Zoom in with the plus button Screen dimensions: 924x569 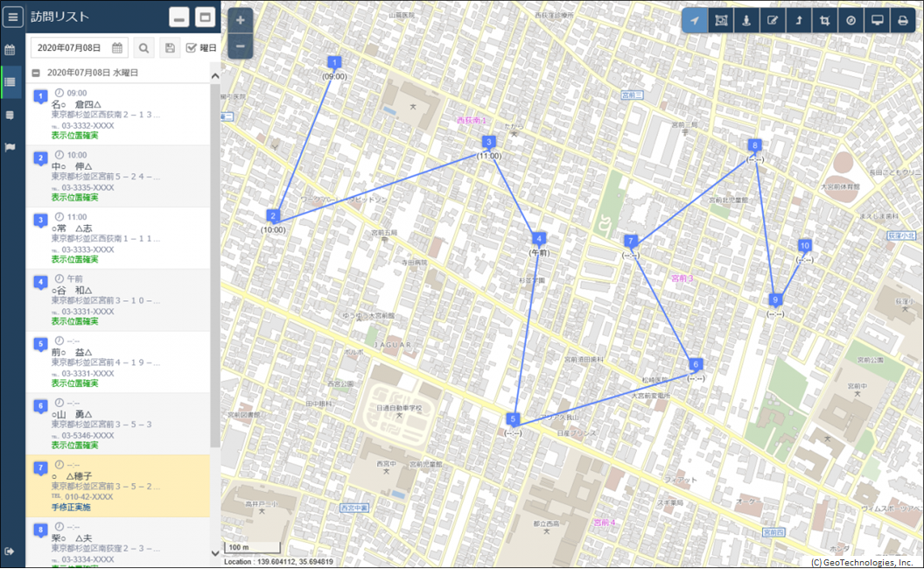tap(240, 20)
